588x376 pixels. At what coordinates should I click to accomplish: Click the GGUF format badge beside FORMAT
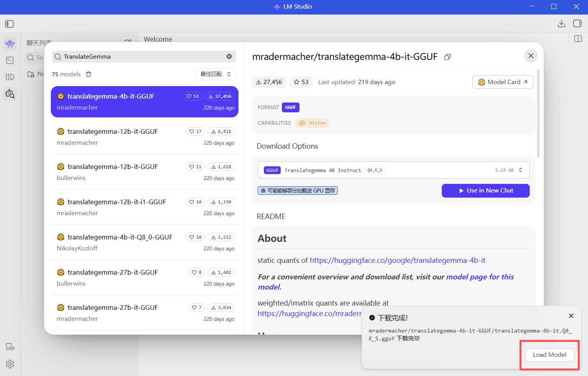(x=290, y=107)
